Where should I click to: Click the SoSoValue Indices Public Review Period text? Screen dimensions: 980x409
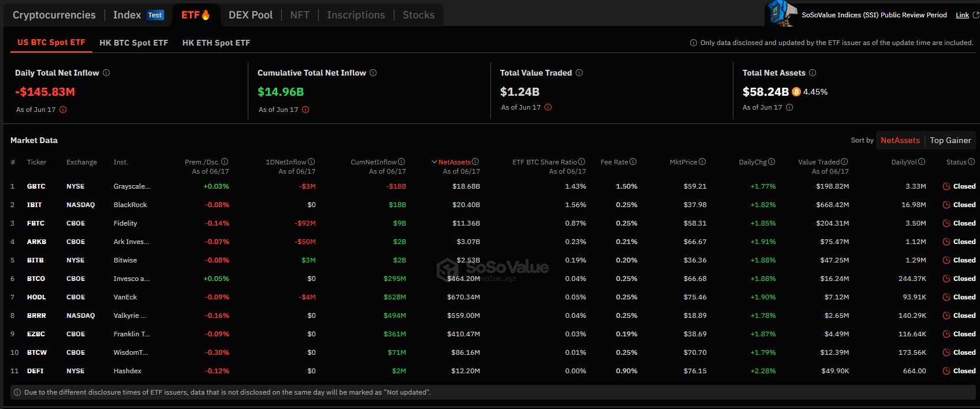coord(874,15)
